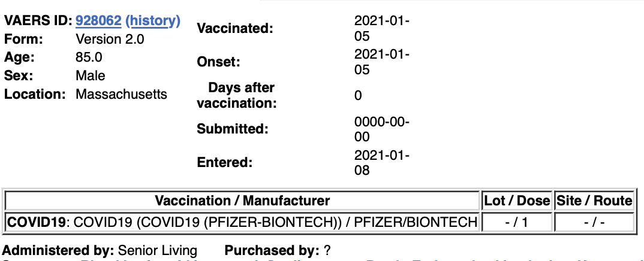The image size is (644, 261).
Task: Open the VAERS ID 928062 link
Action: 98,21
